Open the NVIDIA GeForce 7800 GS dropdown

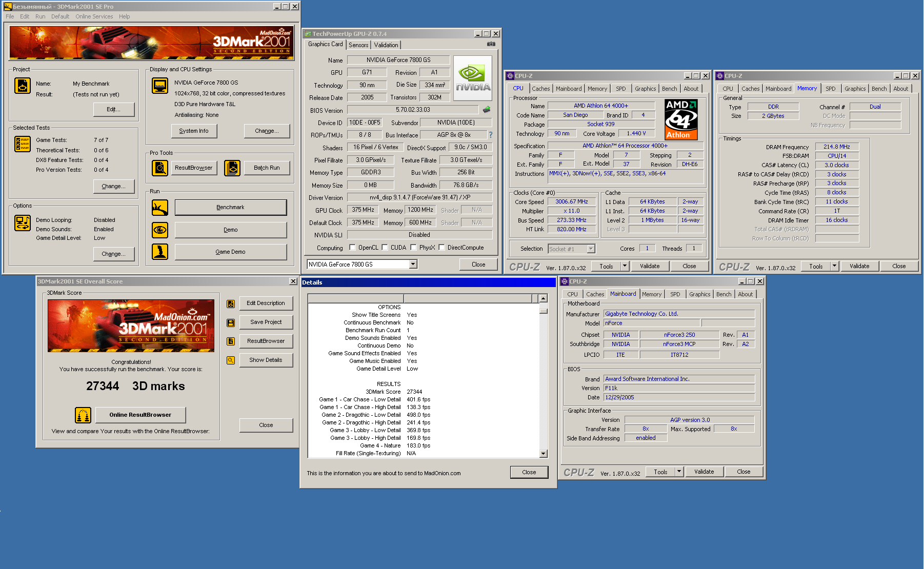[413, 265]
